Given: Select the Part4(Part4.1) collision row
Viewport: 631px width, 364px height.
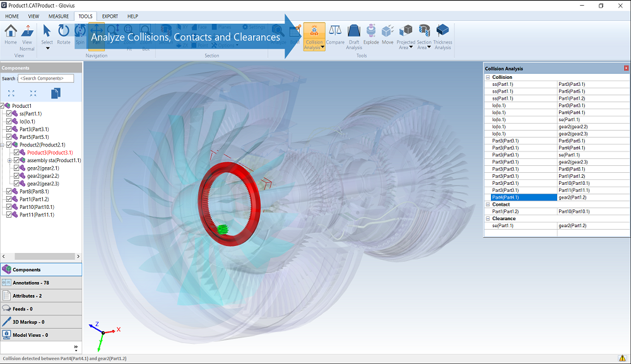Looking at the screenshot, I should [559, 197].
